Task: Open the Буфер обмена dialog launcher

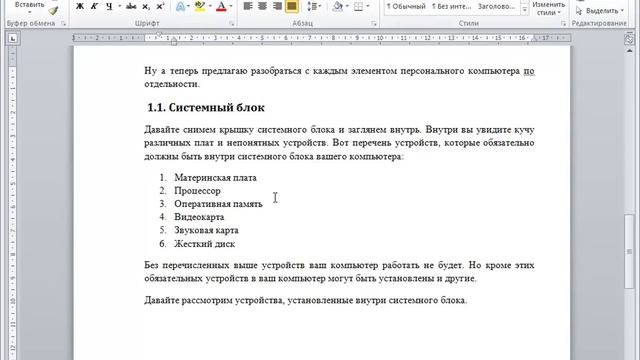Action: tap(63, 24)
